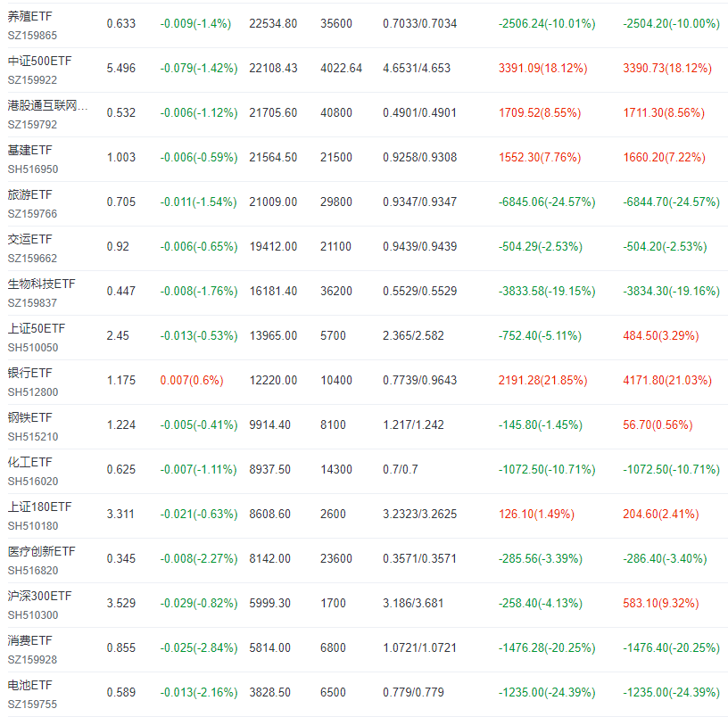Open the 旅游ETF fund name
This screenshot has height=717, width=728.
click(x=29, y=194)
